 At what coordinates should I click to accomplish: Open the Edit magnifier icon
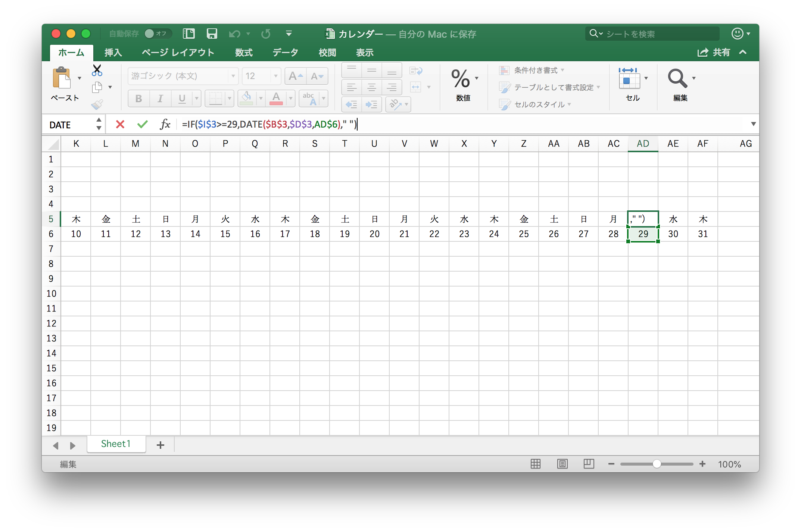pyautogui.click(x=677, y=78)
